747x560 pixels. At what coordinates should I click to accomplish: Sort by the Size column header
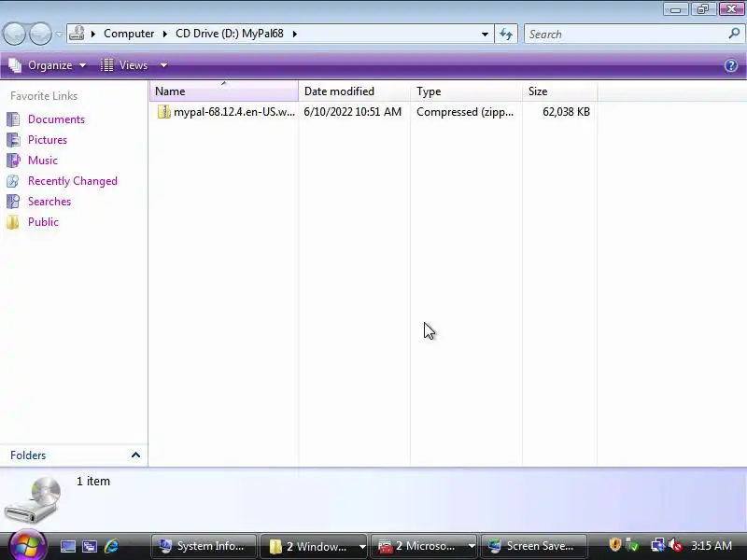click(559, 91)
